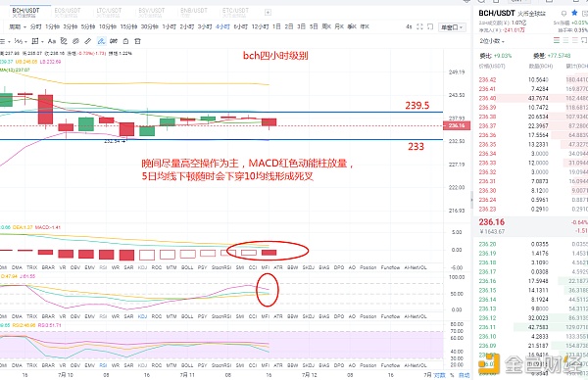Screen dimensions: 588x380
Task: Click the 4s refresh interval label
Action: 409,27
